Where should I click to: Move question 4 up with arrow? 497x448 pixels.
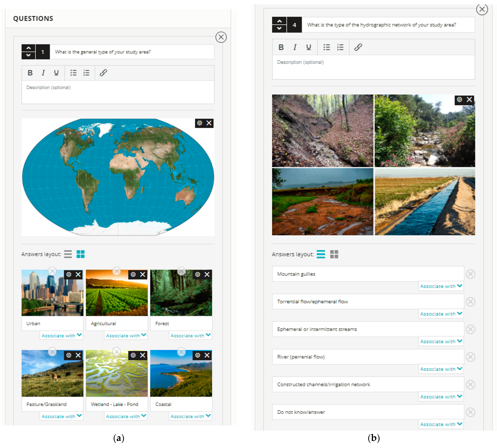(279, 21)
